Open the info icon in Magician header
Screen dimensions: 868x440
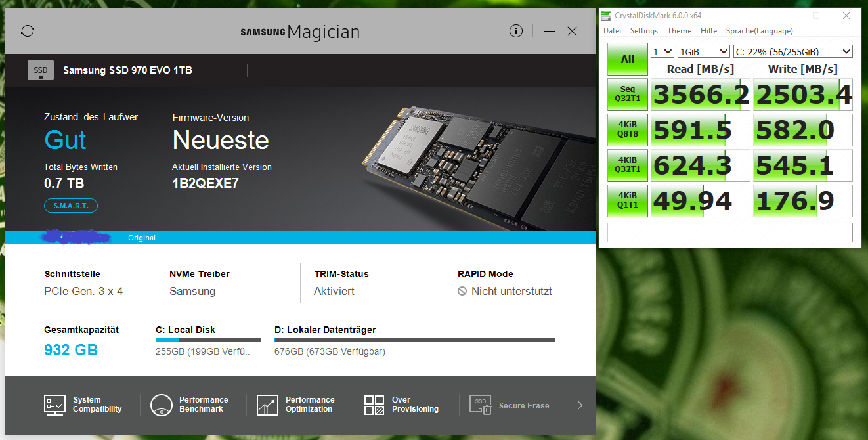click(516, 31)
